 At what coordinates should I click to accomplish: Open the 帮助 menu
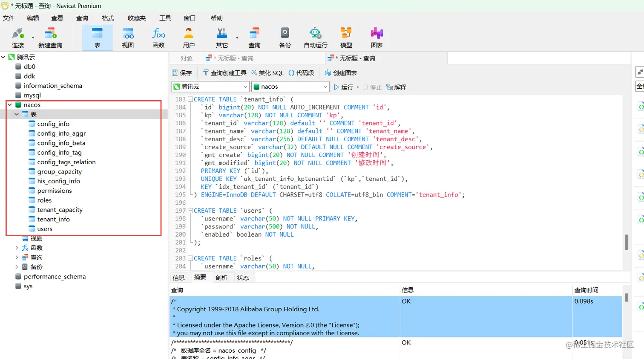coord(217,18)
